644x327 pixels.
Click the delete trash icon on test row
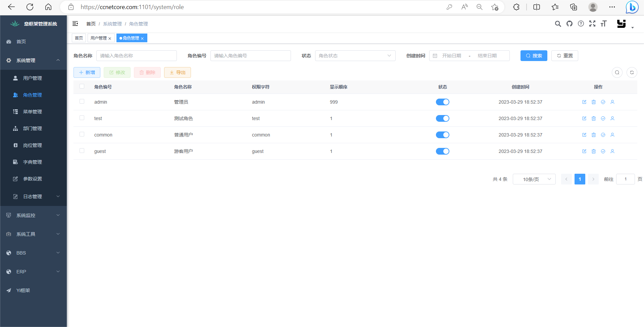[x=594, y=118]
